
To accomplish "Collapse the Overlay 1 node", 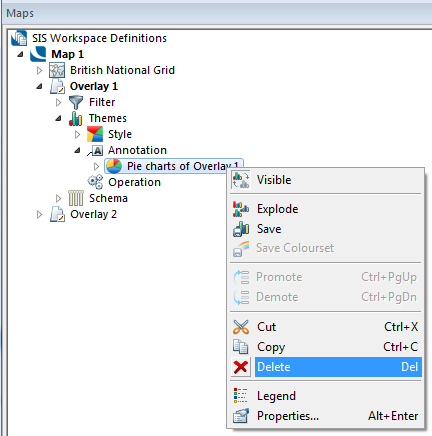I will click(39, 86).
